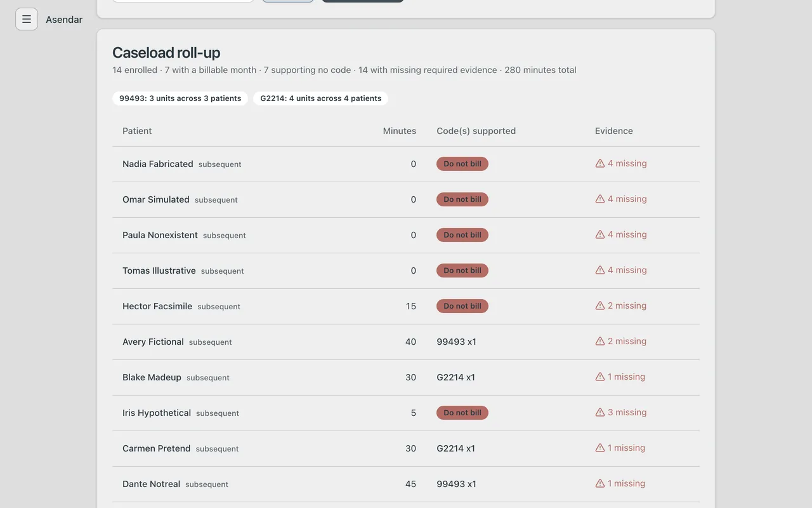The height and width of the screenshot is (508, 812).
Task: Click Do not bill badge for Nadia Fabricated
Action: pos(462,164)
